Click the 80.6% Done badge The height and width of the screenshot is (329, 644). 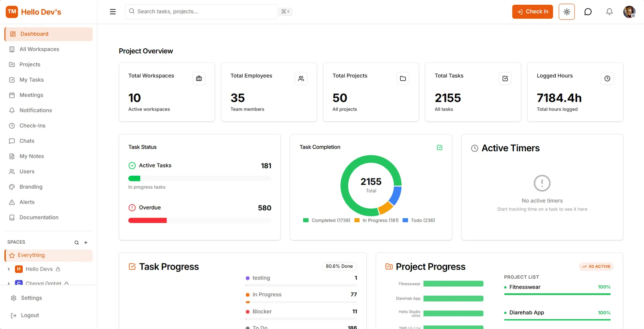point(339,267)
